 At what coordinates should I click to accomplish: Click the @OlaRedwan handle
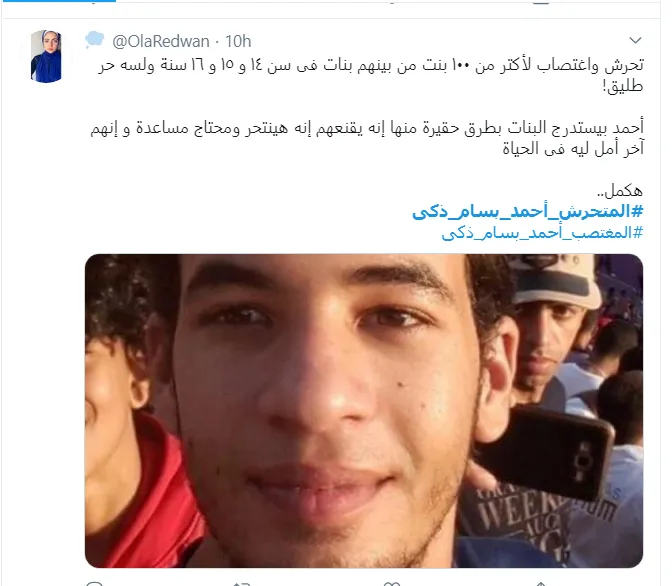pyautogui.click(x=161, y=42)
